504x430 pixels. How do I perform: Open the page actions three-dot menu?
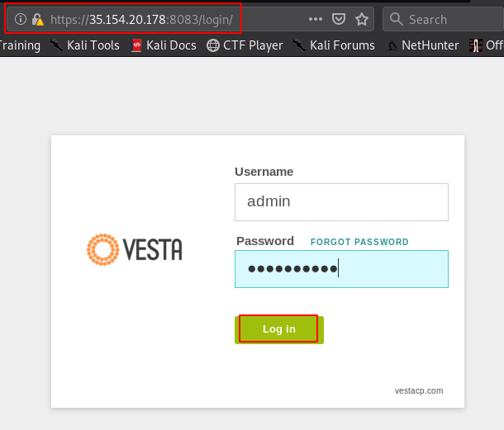[316, 19]
